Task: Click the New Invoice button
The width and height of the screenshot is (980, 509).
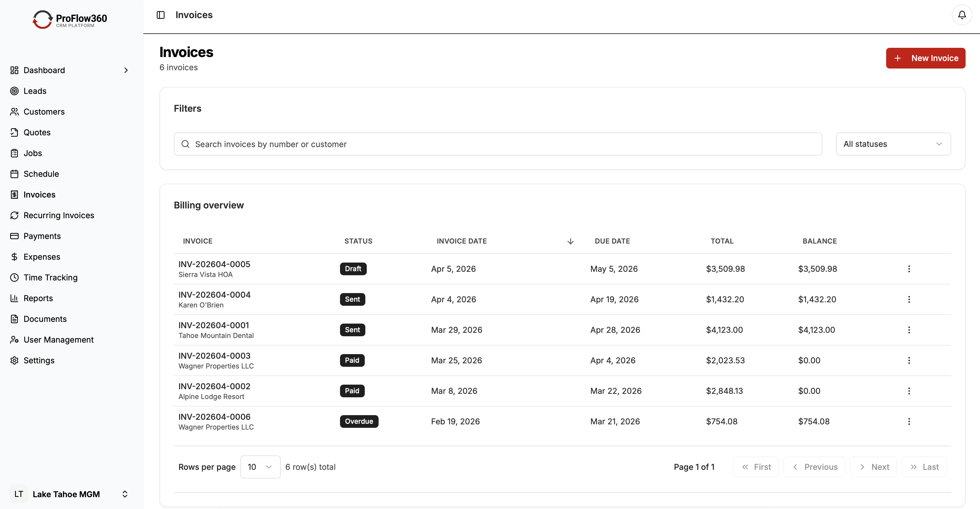Action: (x=926, y=58)
